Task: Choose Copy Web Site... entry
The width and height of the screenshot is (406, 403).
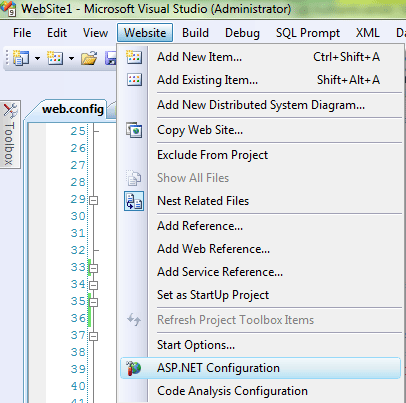Action: coord(261,130)
